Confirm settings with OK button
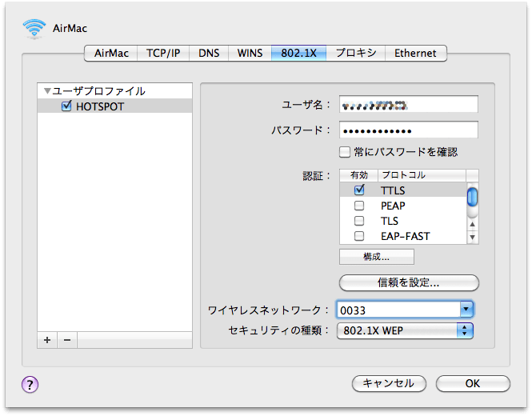532x416 pixels. pyautogui.click(x=473, y=383)
